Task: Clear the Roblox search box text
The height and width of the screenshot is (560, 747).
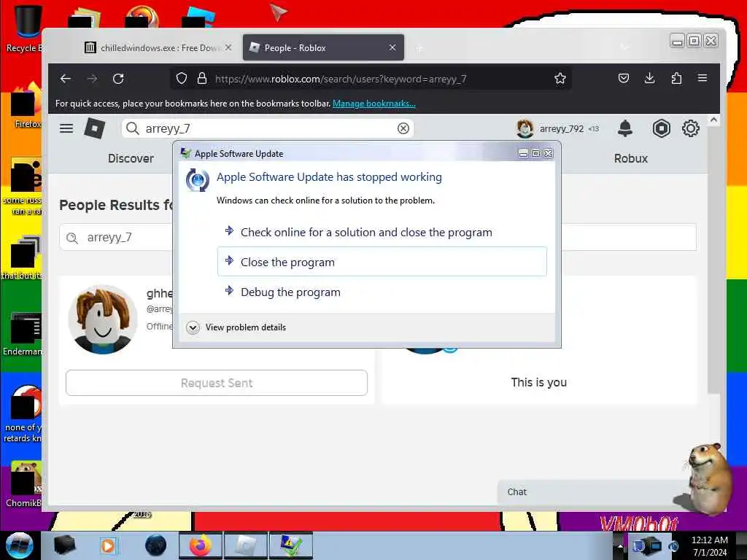Action: [403, 128]
